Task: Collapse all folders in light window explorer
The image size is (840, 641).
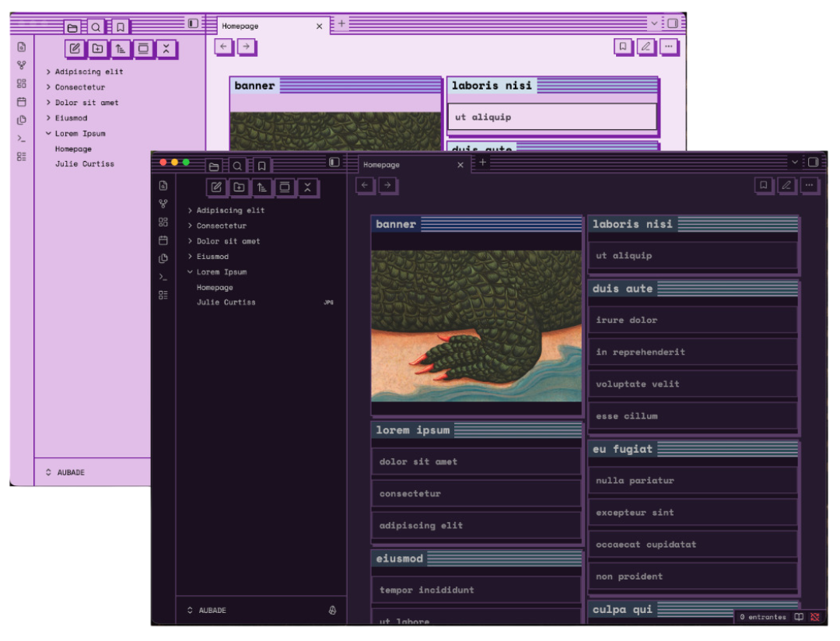Action: click(x=166, y=49)
